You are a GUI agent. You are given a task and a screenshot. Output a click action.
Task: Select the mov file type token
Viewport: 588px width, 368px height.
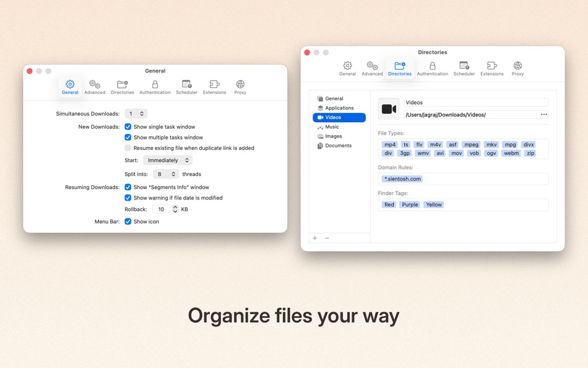(x=456, y=153)
